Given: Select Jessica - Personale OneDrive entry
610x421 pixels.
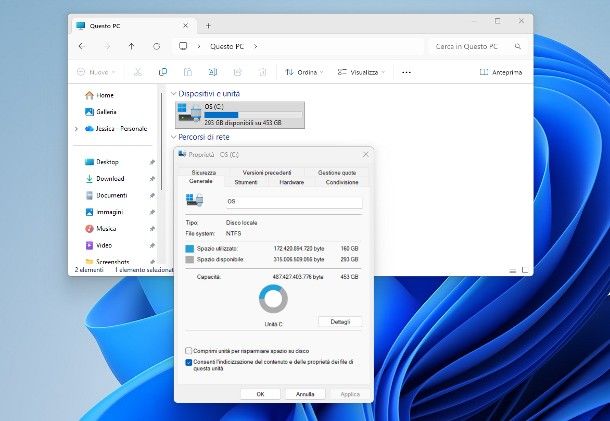Looking at the screenshot, I should click(116, 128).
